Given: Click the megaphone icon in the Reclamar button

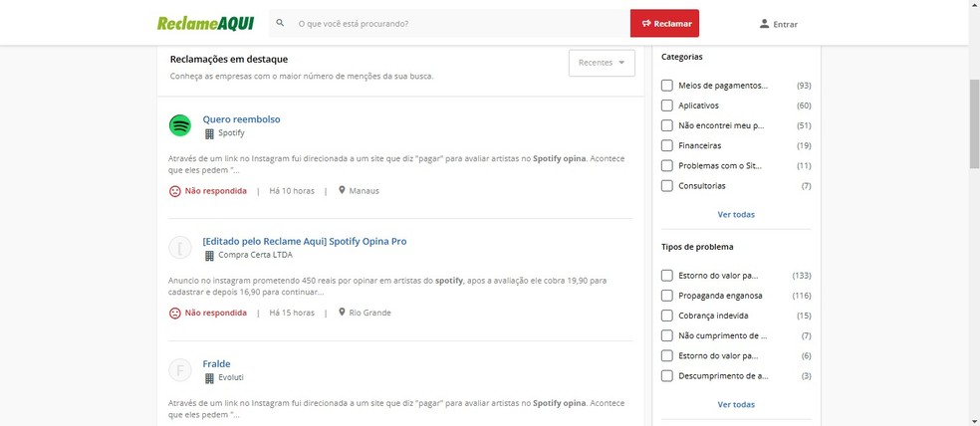Looking at the screenshot, I should coord(647,24).
